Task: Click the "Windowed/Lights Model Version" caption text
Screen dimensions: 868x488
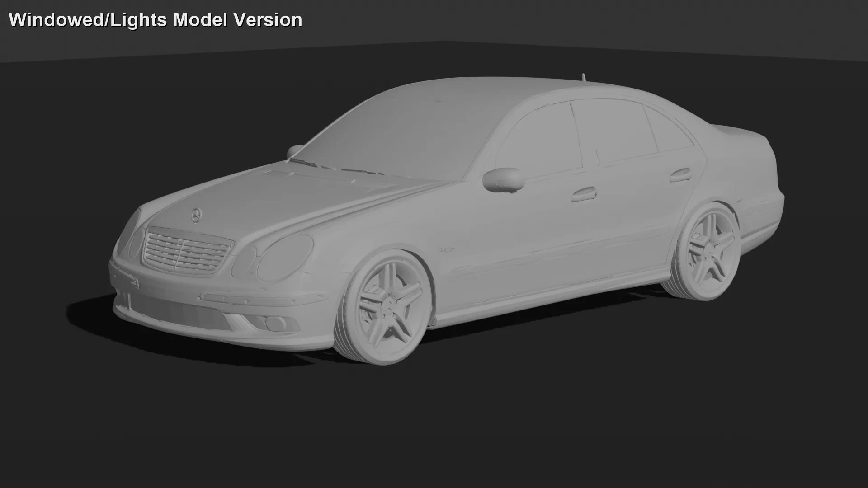Action: point(156,20)
